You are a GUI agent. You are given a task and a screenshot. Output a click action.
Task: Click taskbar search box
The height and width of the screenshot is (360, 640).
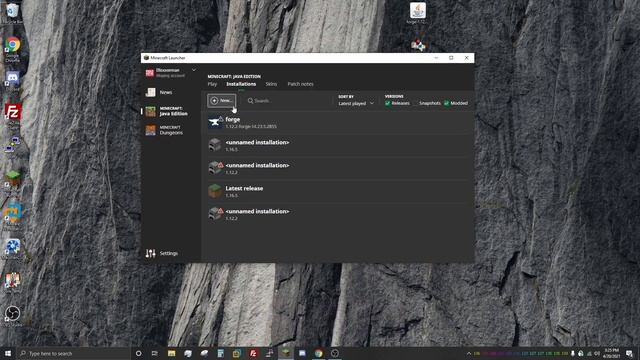(x=73, y=353)
